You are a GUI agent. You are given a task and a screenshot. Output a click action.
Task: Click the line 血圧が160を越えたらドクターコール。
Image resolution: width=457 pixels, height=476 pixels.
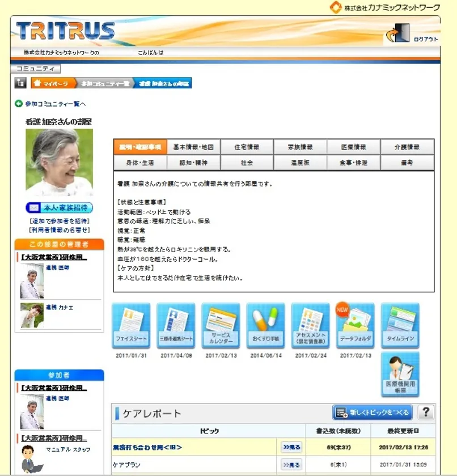168,260
